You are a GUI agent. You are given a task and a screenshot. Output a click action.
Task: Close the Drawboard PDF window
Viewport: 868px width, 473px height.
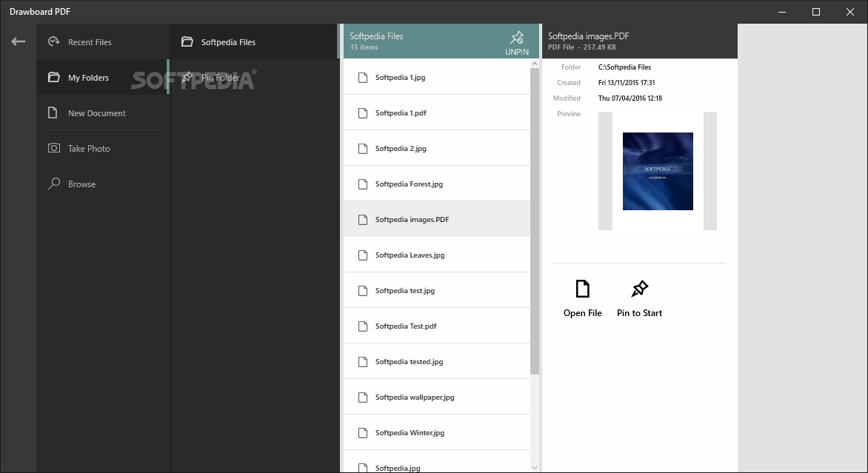tap(850, 12)
